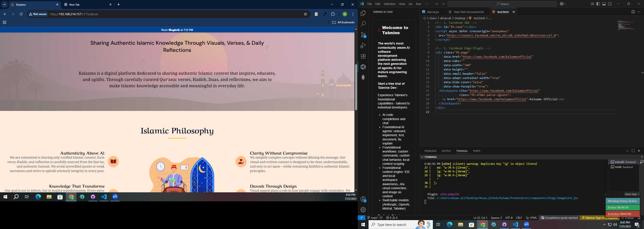Click the Chrome address bar URL
This screenshot has height=229, width=644.
(x=74, y=14)
